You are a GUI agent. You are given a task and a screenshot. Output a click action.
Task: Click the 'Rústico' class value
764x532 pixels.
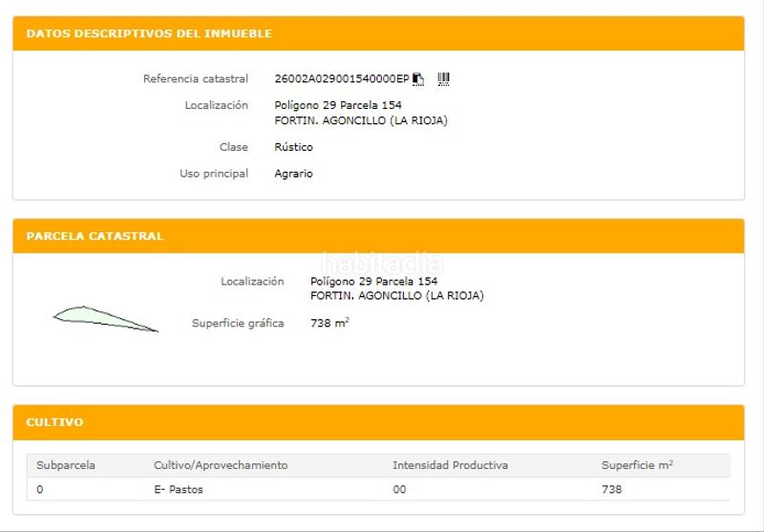[293, 147]
